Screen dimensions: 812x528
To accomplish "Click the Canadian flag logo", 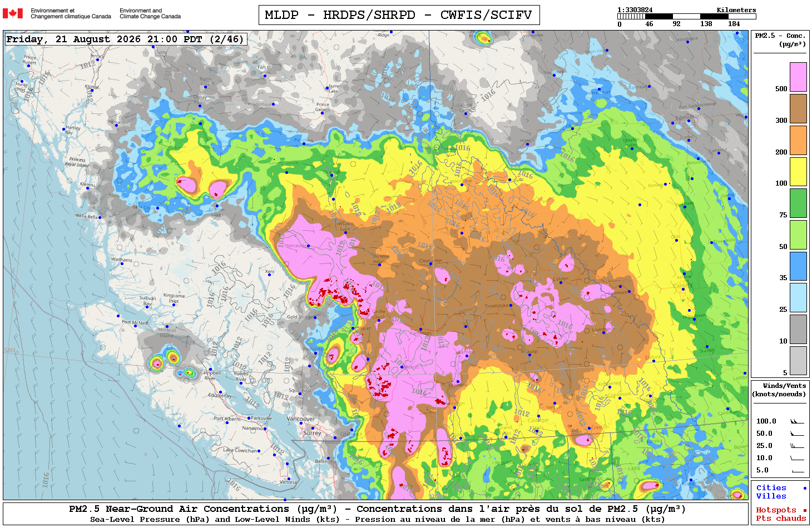I will [x=13, y=13].
